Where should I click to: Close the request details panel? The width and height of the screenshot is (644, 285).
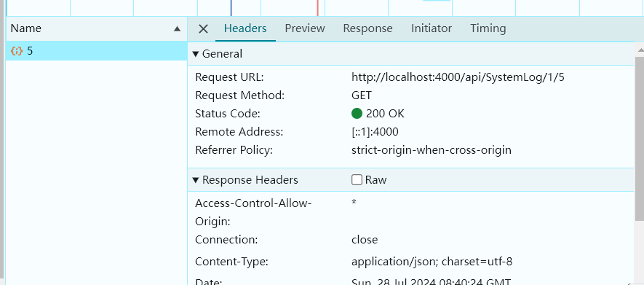203,28
